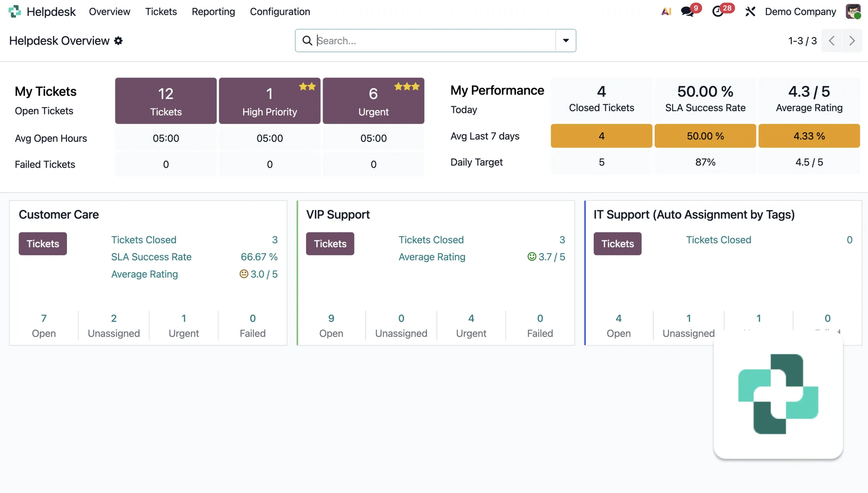Click the Avg Last 7 days 50.00 % cell

(x=705, y=136)
